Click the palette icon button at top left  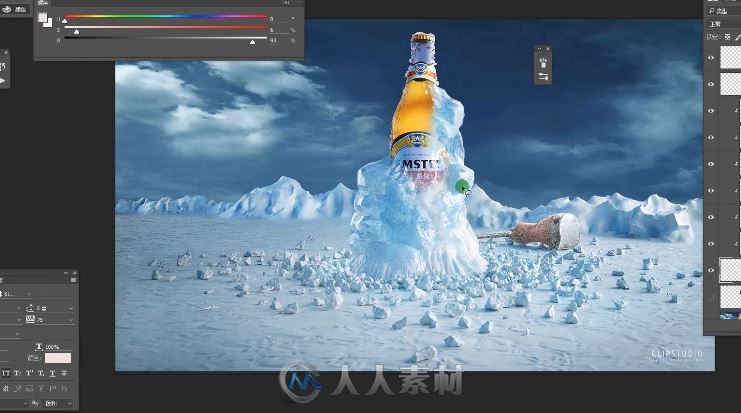[x=7, y=9]
